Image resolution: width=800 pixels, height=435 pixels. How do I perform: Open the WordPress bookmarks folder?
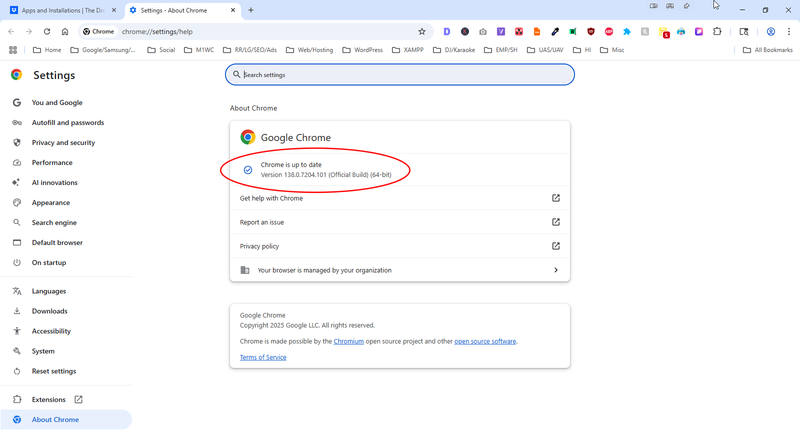pos(362,50)
